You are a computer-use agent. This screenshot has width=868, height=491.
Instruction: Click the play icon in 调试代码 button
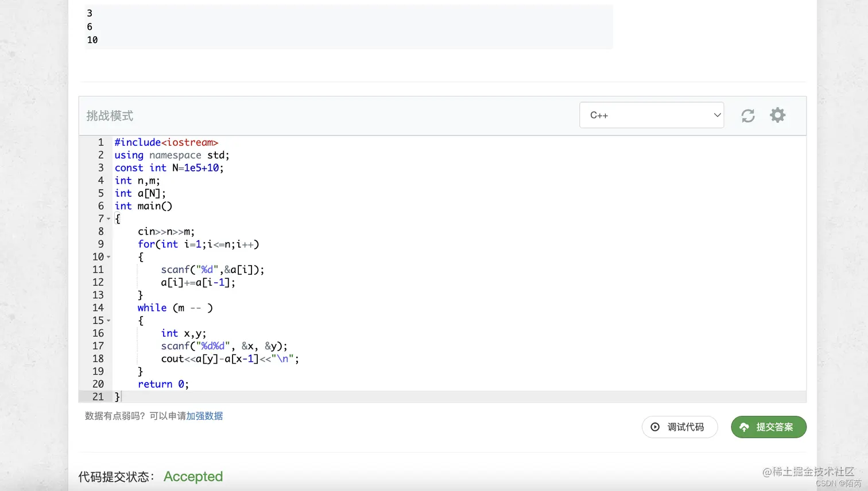point(655,427)
